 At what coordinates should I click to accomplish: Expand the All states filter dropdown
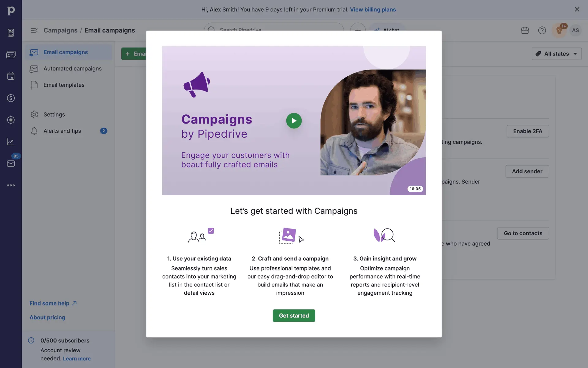click(556, 54)
